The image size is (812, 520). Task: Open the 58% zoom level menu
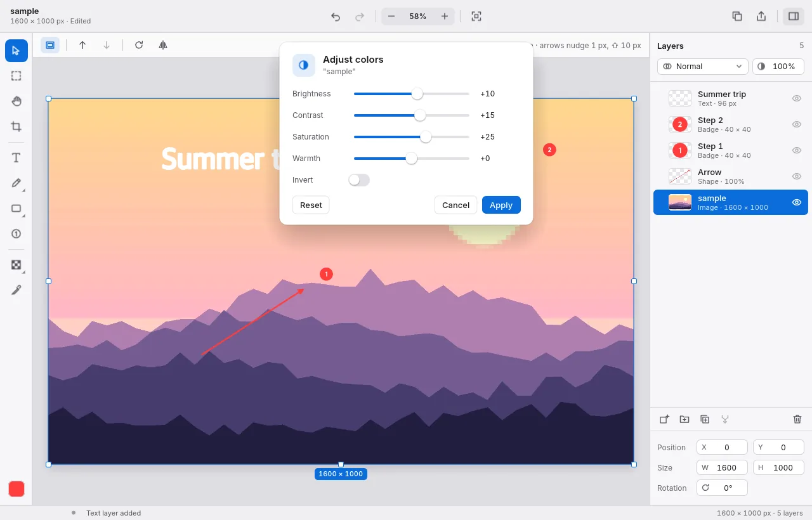418,16
